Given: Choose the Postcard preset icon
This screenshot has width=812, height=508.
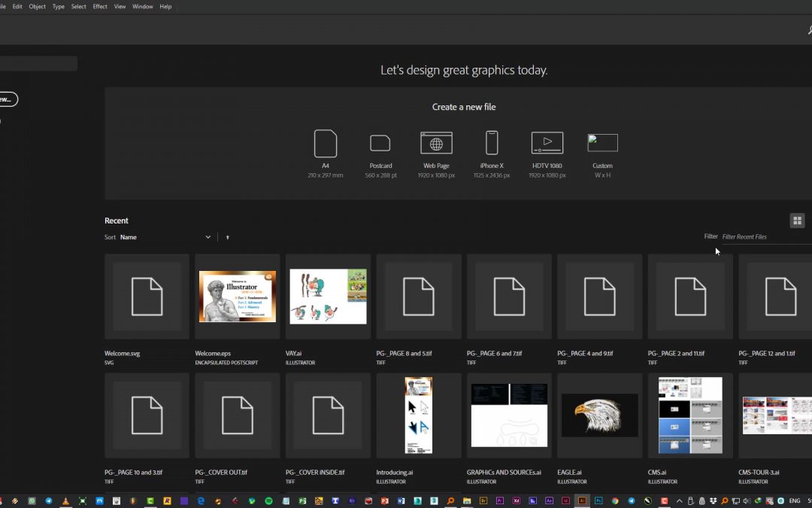Looking at the screenshot, I should 380,143.
